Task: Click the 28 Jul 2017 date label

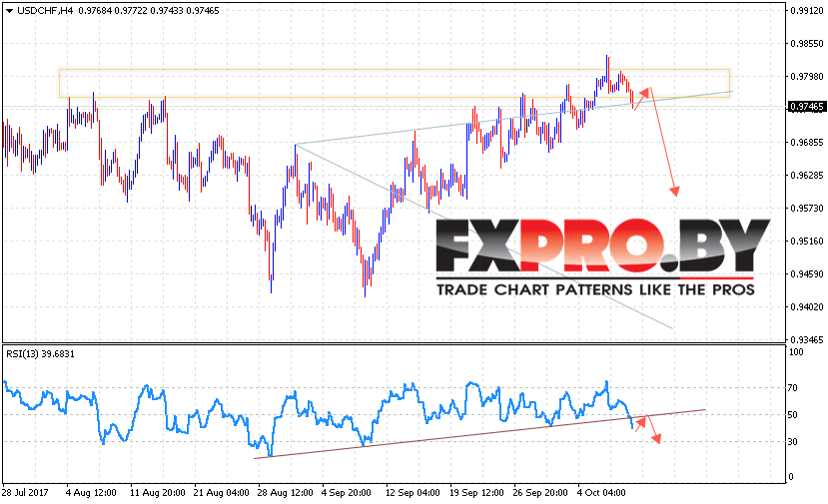Action: point(25,492)
